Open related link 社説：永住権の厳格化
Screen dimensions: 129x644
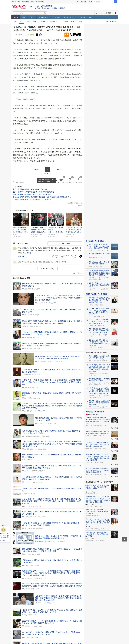[x=30, y=189]
